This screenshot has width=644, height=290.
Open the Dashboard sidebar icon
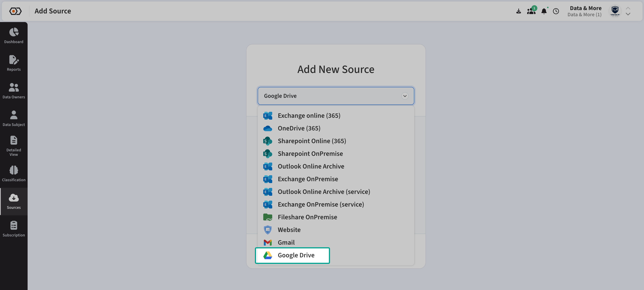14,35
